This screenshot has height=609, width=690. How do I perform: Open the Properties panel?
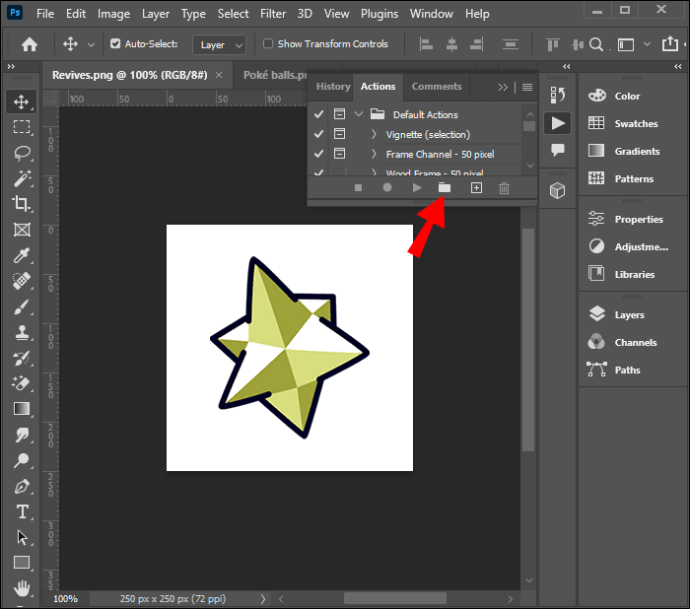point(639,219)
